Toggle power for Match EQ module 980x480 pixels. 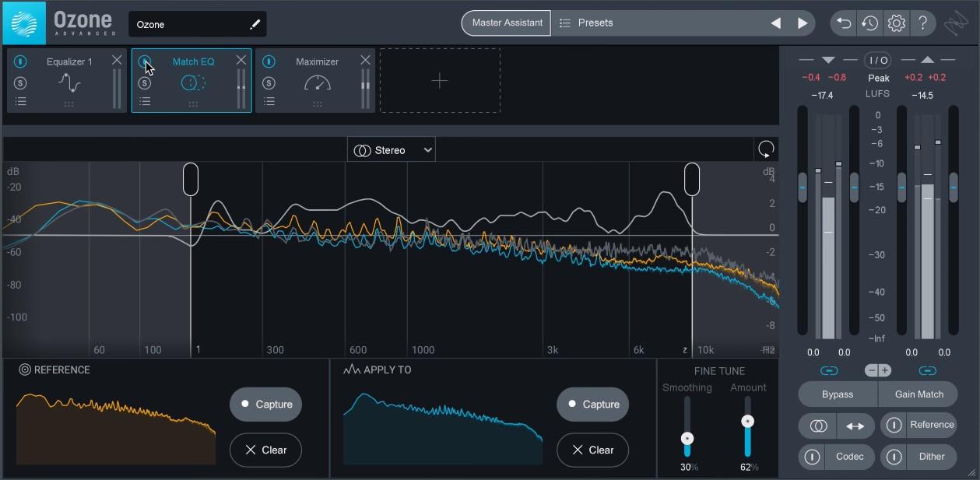coord(145,61)
